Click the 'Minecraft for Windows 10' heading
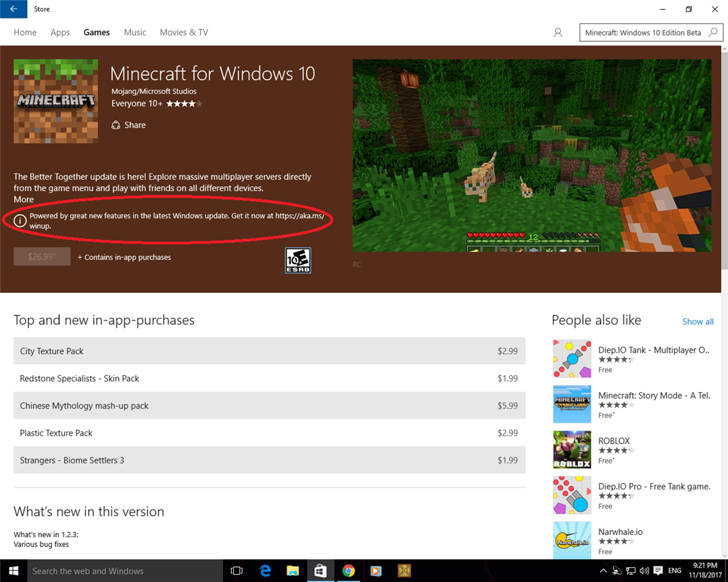The height and width of the screenshot is (582, 728). click(213, 73)
